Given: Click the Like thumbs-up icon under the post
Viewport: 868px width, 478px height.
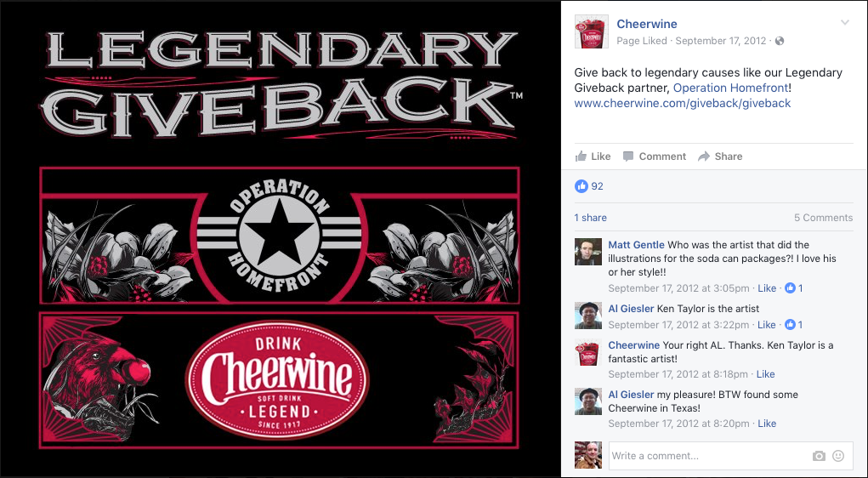Looking at the screenshot, I should click(581, 156).
